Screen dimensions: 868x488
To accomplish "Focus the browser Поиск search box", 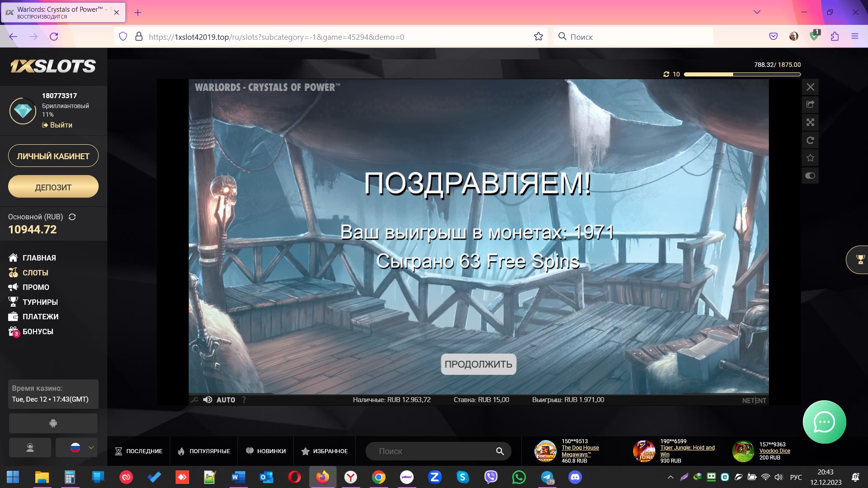I will tap(633, 37).
